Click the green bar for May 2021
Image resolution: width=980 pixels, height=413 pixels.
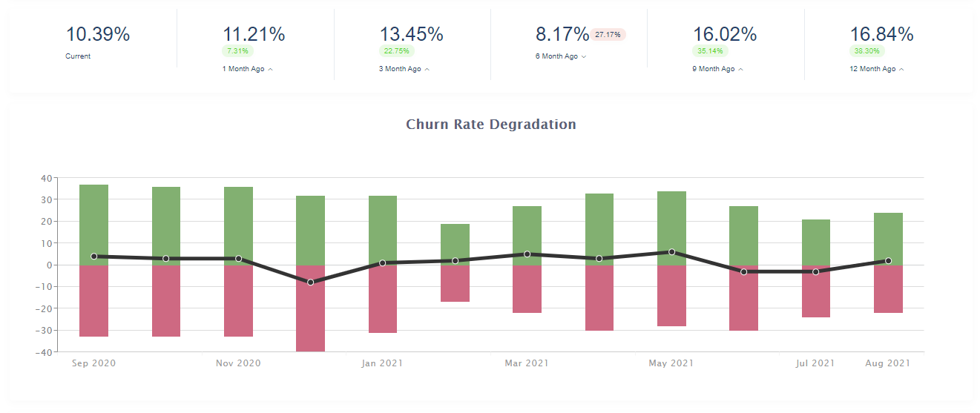[672, 228]
